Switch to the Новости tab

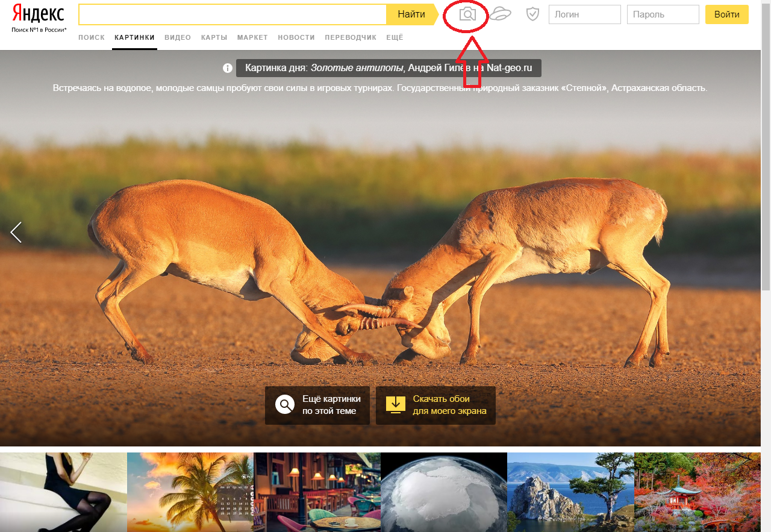pos(296,37)
